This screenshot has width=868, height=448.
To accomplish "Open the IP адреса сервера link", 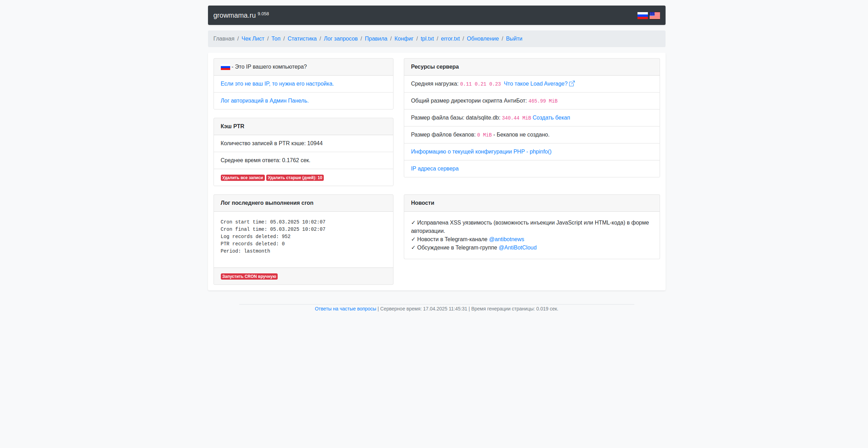I will [434, 169].
